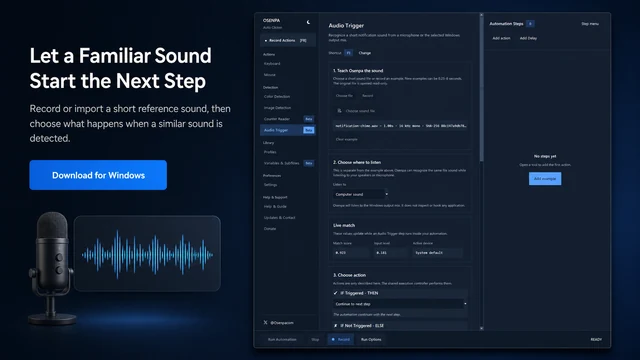The height and width of the screenshot is (360, 640).
Task: Click the Beta badge beside Counter Reader
Action: point(309,119)
